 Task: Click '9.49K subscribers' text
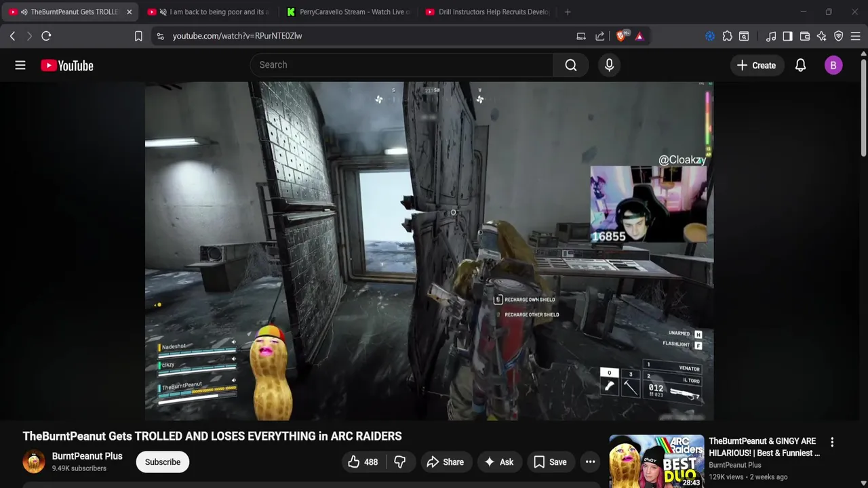point(79,468)
